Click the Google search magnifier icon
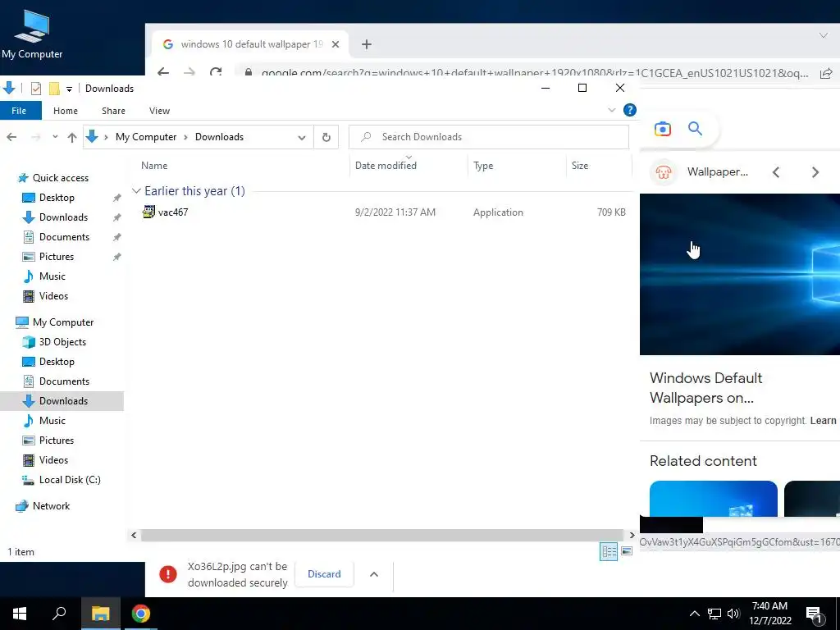This screenshot has height=630, width=840. coord(695,129)
